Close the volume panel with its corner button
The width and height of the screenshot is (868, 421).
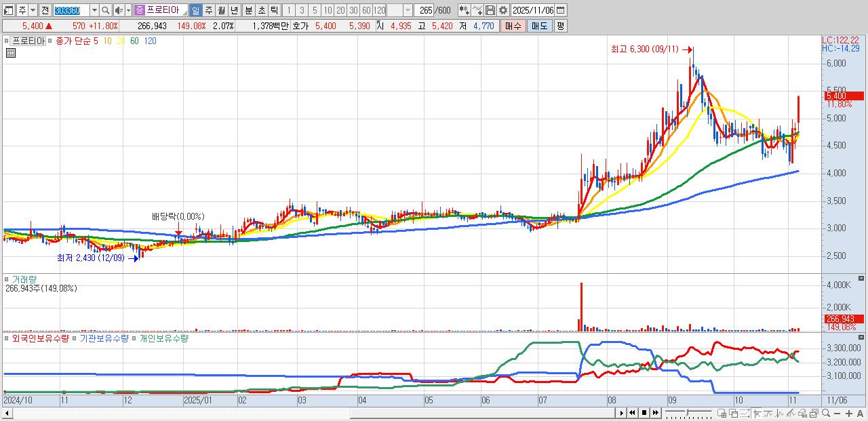click(x=862, y=279)
